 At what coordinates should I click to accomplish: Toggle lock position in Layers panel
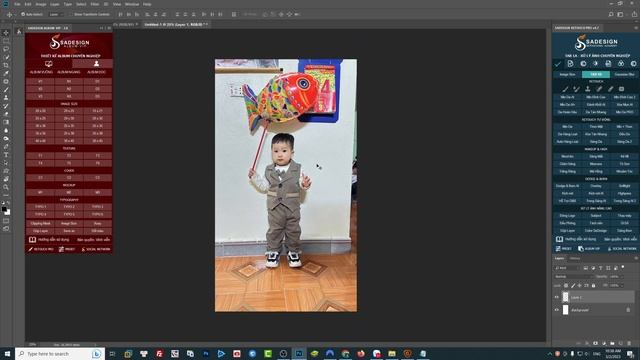(580, 285)
